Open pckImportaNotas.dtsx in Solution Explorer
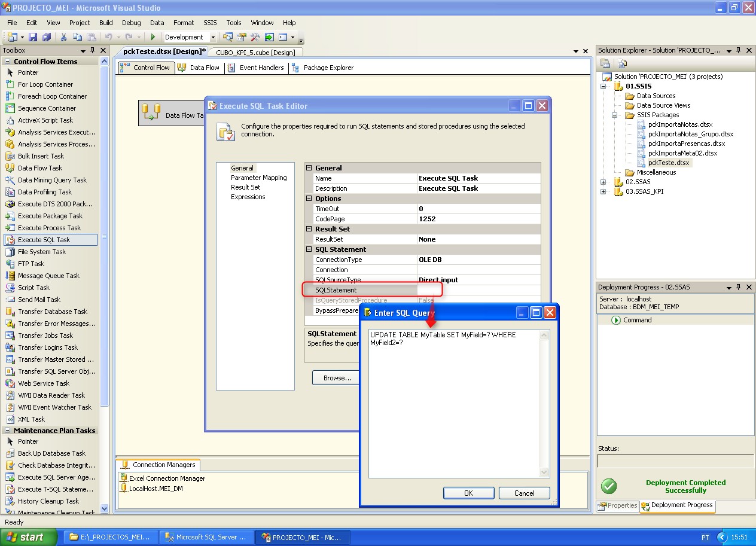756x546 pixels. tap(680, 124)
